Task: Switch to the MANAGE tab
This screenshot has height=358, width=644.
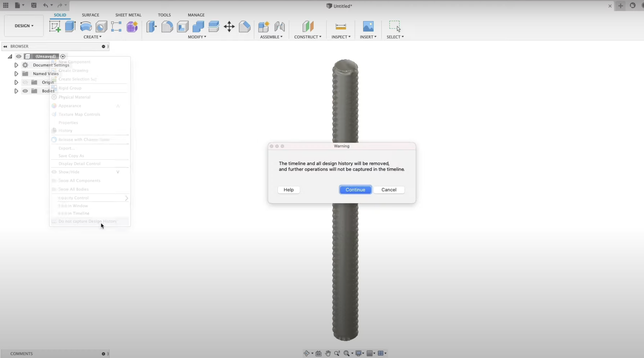Action: coord(196,15)
